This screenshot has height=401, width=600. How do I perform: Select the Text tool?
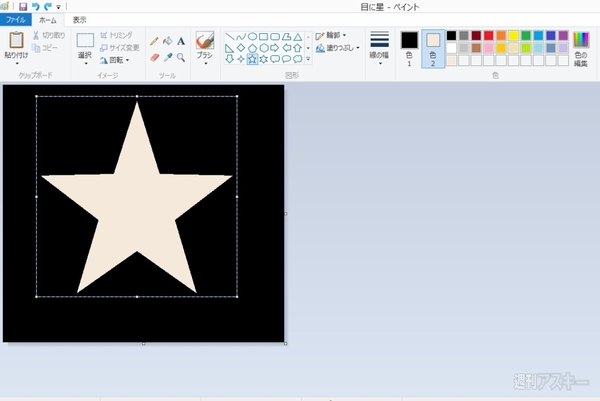coord(181,41)
